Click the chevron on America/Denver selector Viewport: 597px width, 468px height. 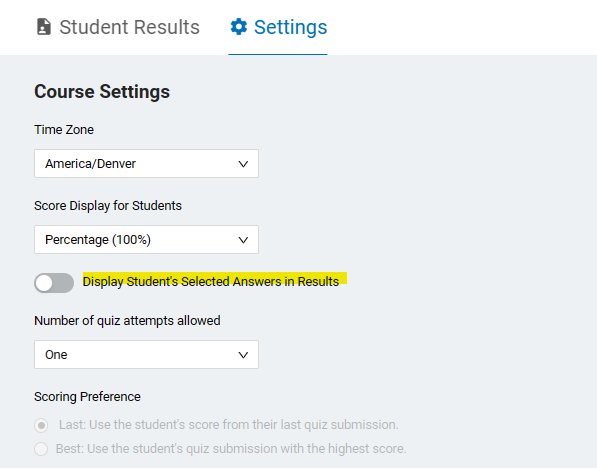[243, 164]
